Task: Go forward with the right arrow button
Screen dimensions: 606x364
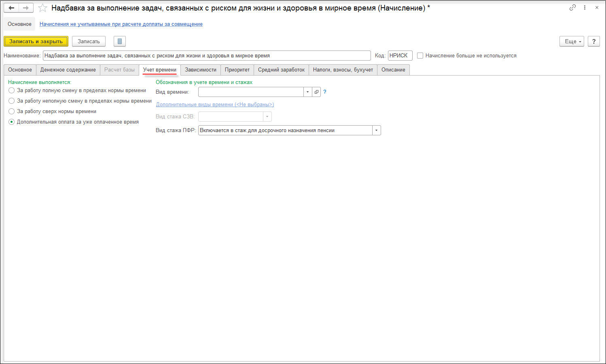Action: click(x=26, y=8)
